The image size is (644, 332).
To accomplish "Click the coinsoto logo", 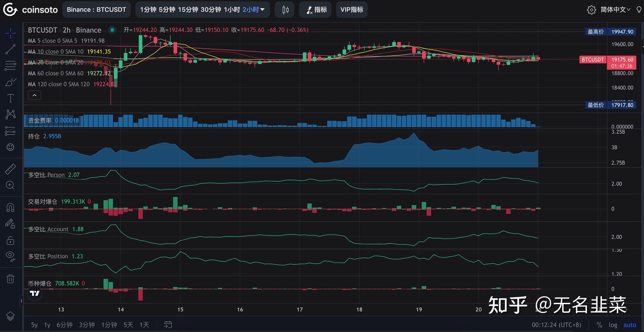I will (x=31, y=9).
